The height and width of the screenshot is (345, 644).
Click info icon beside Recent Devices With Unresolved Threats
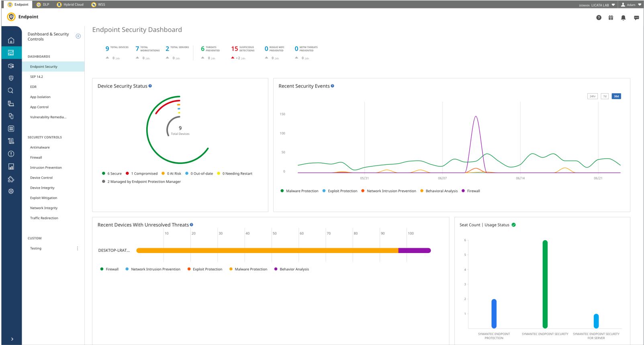(x=192, y=225)
